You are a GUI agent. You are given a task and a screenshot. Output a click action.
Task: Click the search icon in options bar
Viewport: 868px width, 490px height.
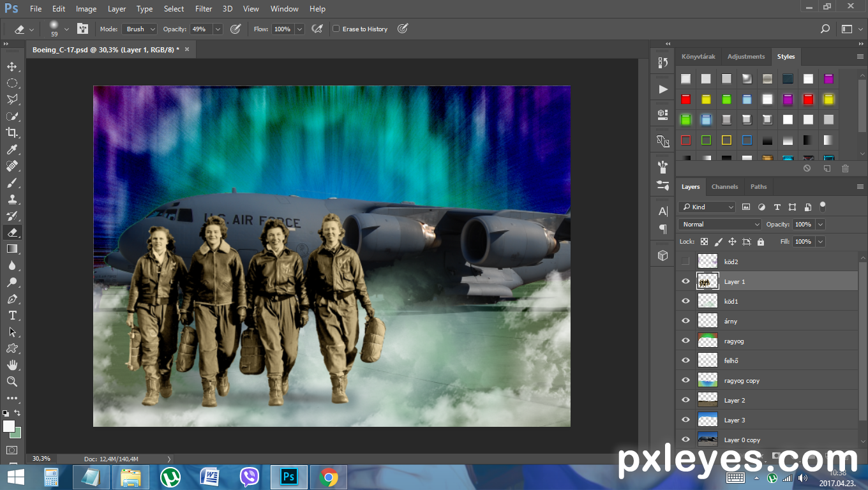point(825,29)
